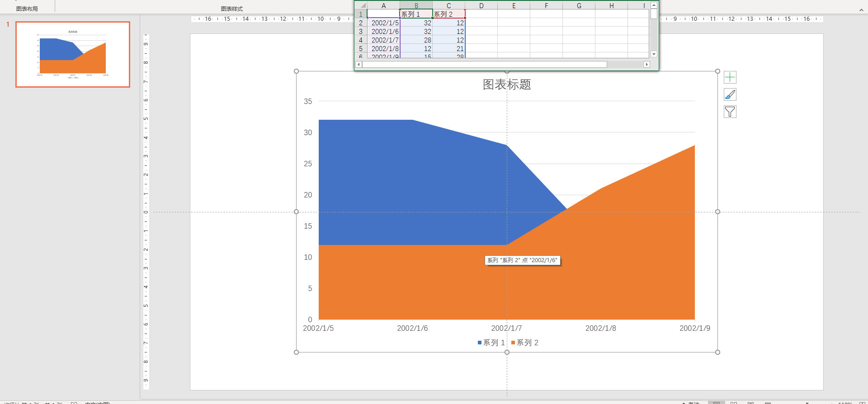Screen dimensions: 868x404
Task: Select the 系列 2 legend entry
Action: pos(525,343)
